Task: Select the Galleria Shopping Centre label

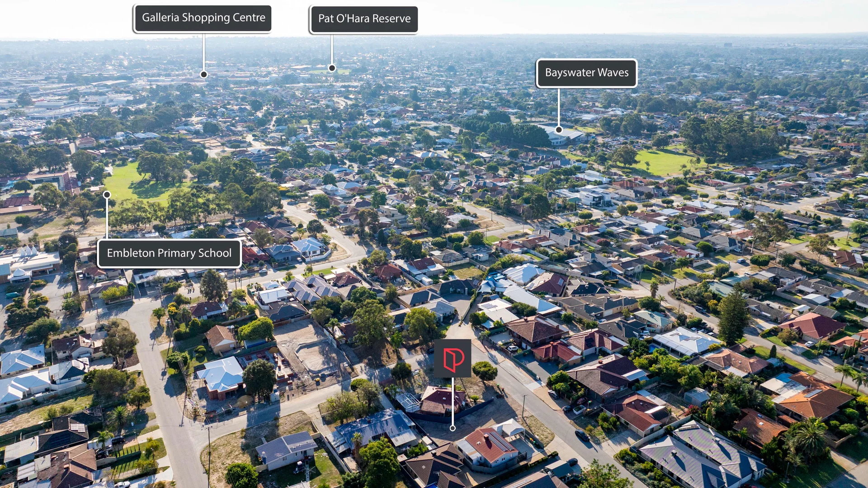Action: point(203,19)
